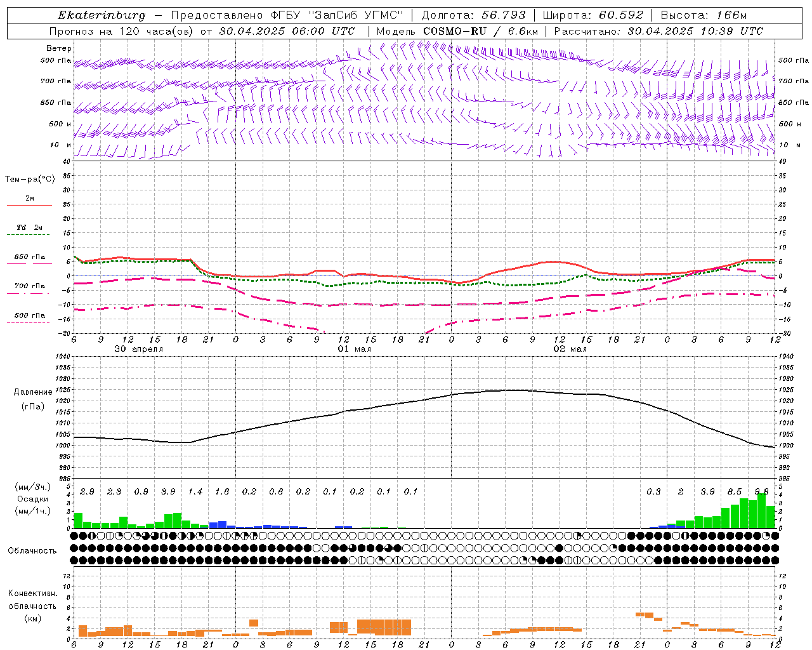
Task: Click the 'Высота: 166м' value
Action: [704, 15]
